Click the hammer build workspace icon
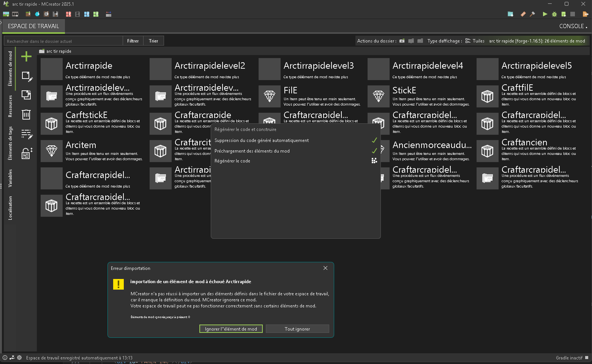This screenshot has width=592, height=364. [532, 14]
